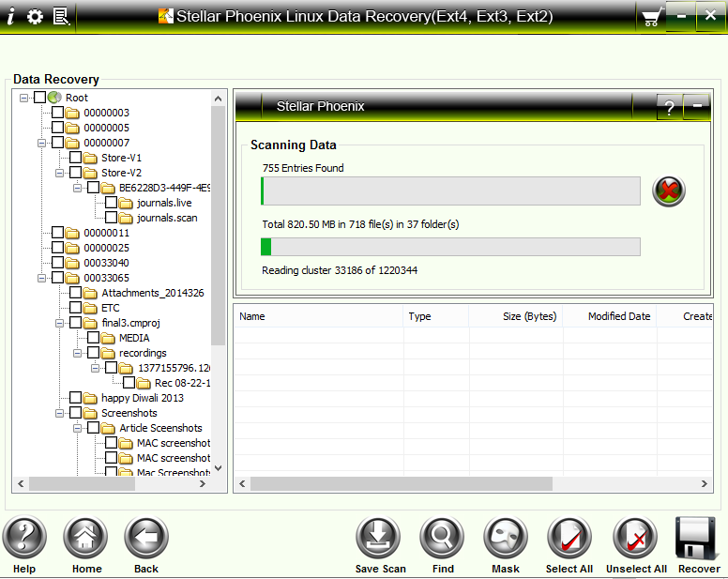Click folder icon of 00033040
The width and height of the screenshot is (728, 579).
pos(72,263)
